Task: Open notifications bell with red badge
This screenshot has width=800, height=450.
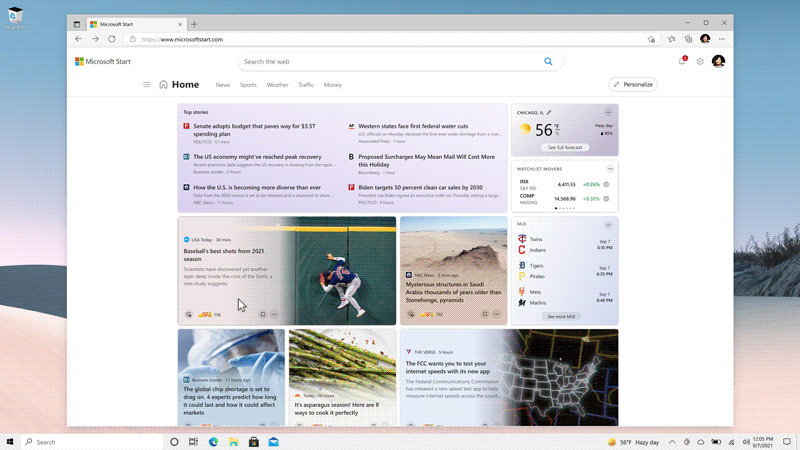Action: (682, 61)
